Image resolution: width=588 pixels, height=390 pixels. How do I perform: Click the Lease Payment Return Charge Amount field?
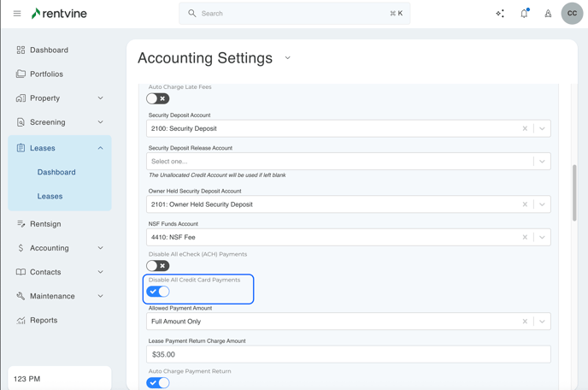348,354
